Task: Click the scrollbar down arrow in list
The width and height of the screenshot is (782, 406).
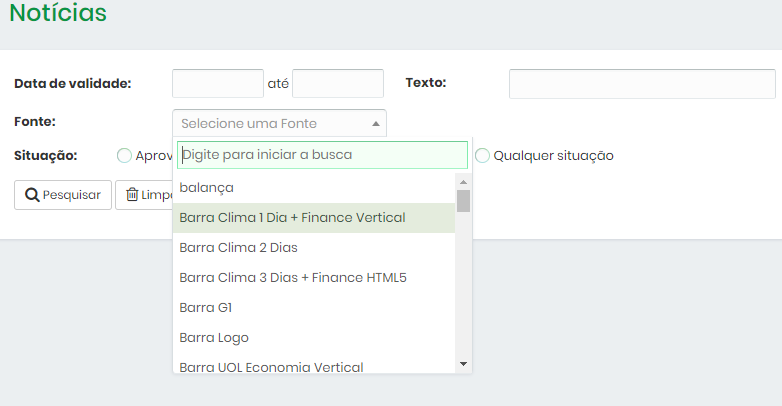Action: pos(463,364)
